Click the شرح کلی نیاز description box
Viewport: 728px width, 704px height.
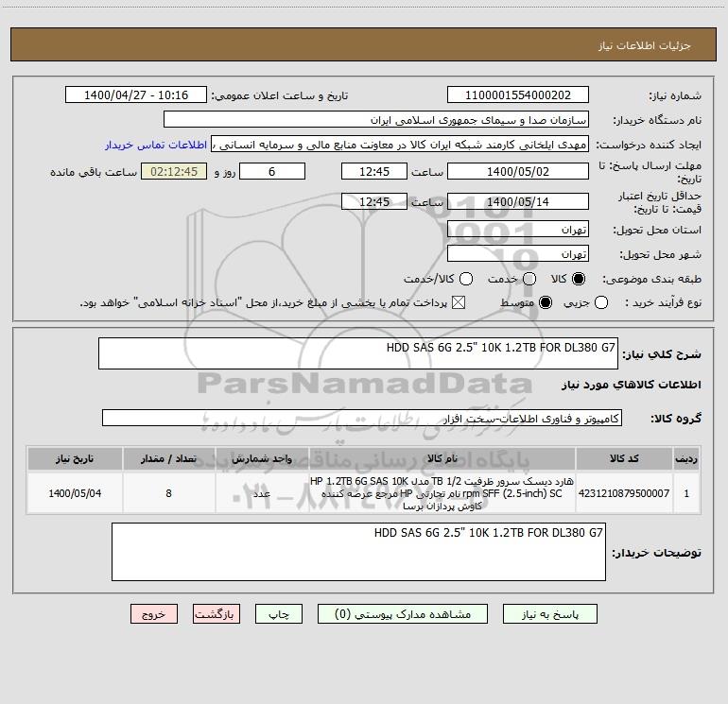(358, 353)
